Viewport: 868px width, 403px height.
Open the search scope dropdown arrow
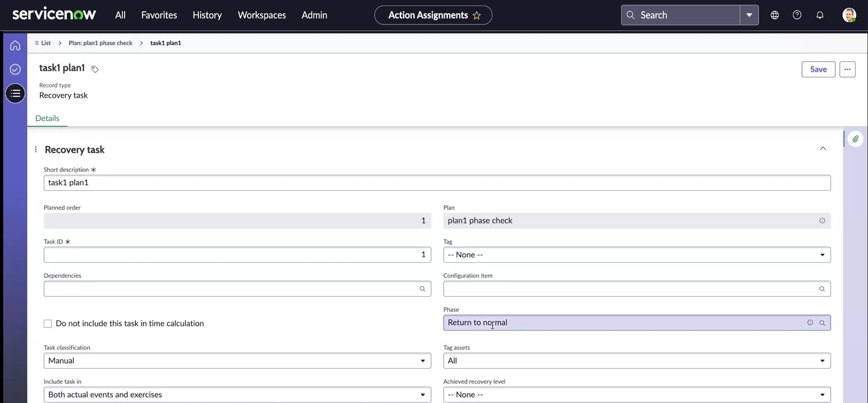click(x=749, y=15)
